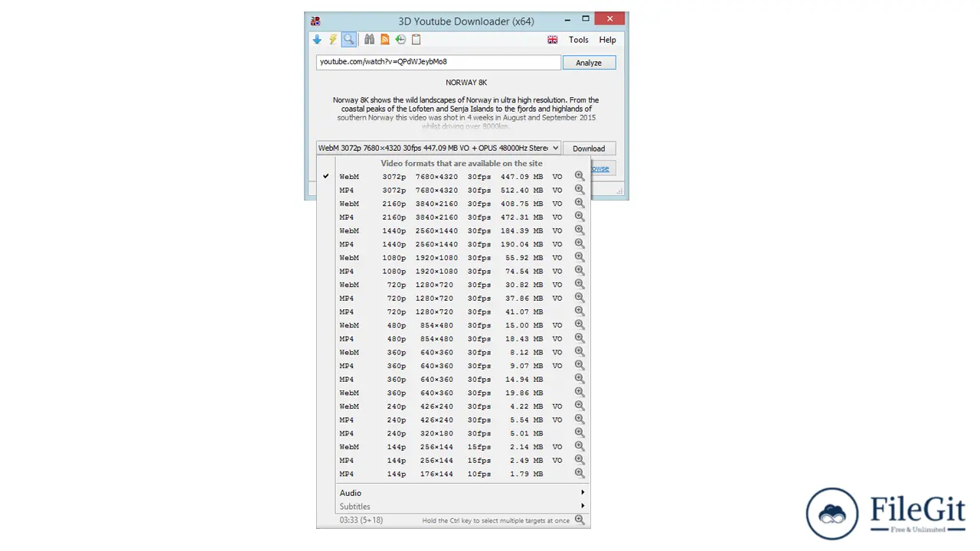This screenshot has height=551, width=980.
Task: Click the Norway 8K description text
Action: coord(466,113)
